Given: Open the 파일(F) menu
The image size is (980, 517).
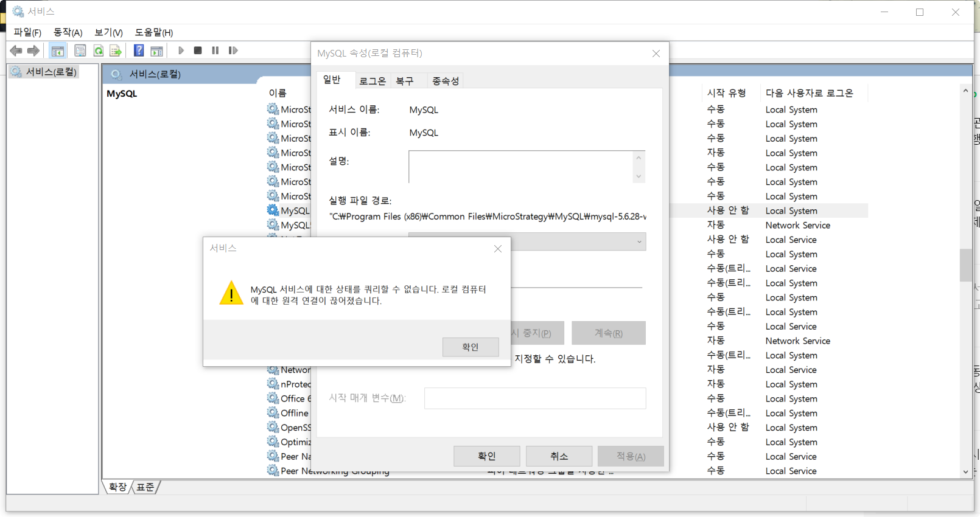Looking at the screenshot, I should click(27, 32).
